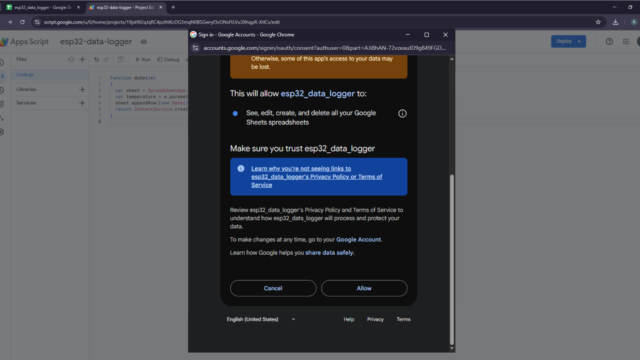Click code line 1 function doGet(e)

133,78
